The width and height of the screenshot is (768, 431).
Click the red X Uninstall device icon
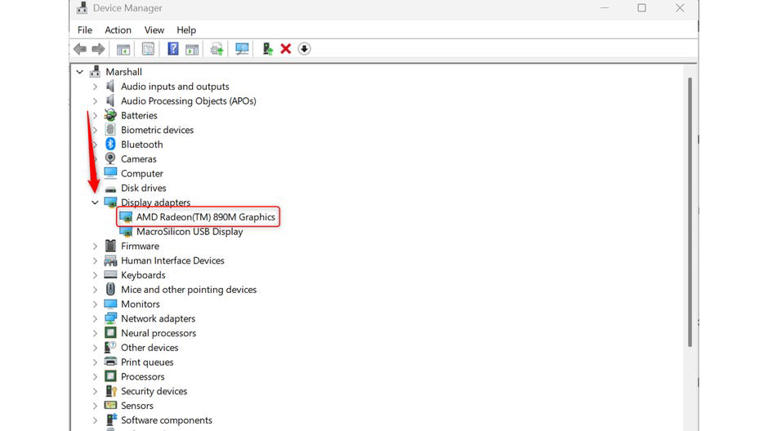(286, 49)
